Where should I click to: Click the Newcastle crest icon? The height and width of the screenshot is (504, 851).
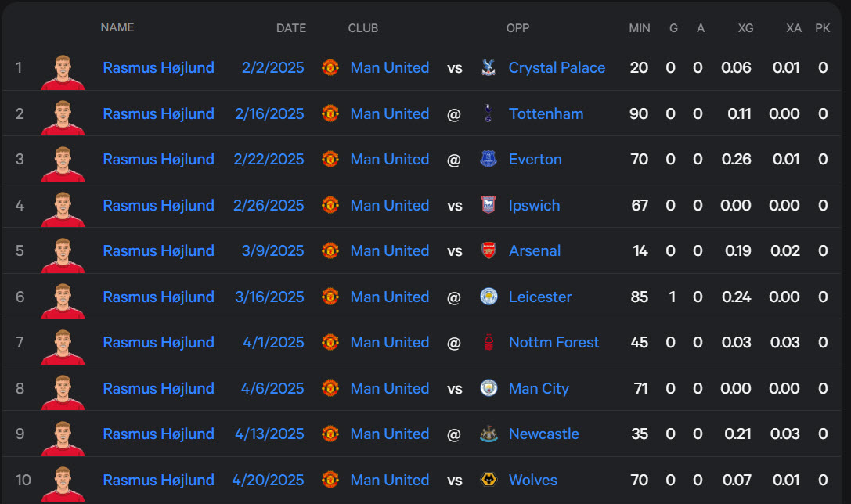coord(489,434)
